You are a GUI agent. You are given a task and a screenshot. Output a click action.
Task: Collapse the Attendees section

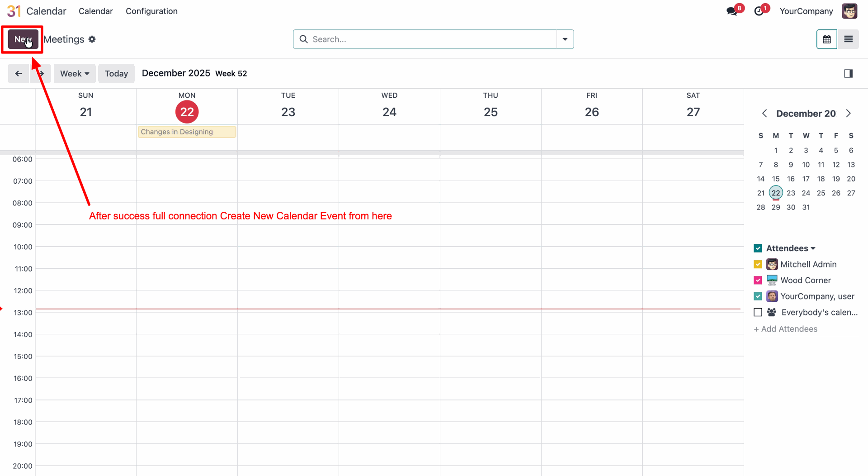[x=813, y=248]
